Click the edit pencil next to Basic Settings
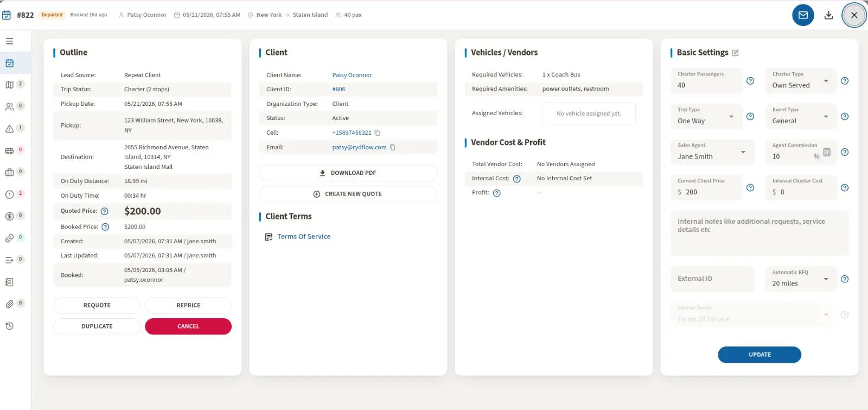The height and width of the screenshot is (410, 868). 736,53
